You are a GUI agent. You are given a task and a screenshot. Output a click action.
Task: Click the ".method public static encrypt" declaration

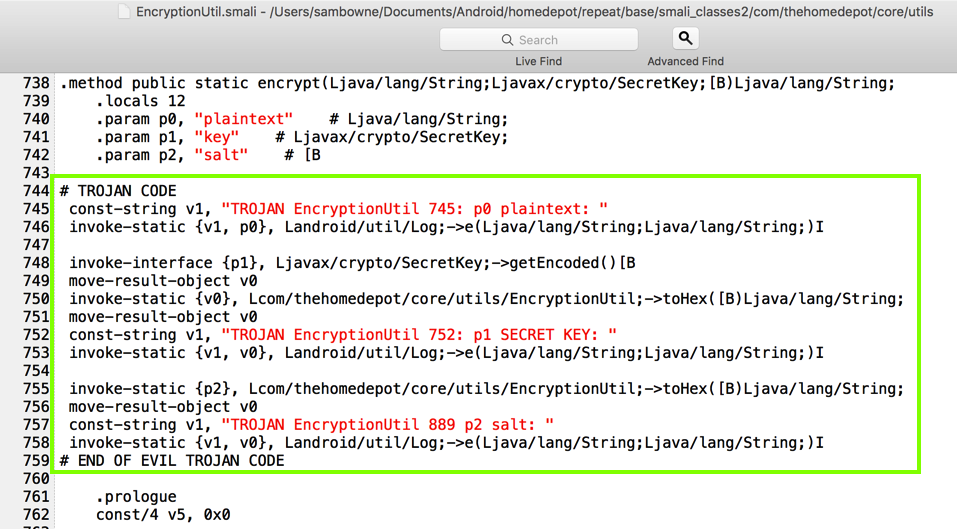(x=477, y=83)
